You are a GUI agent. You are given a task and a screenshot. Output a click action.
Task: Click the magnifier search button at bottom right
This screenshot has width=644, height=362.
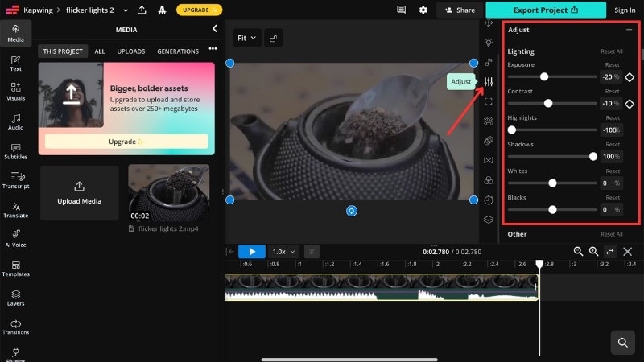click(622, 342)
